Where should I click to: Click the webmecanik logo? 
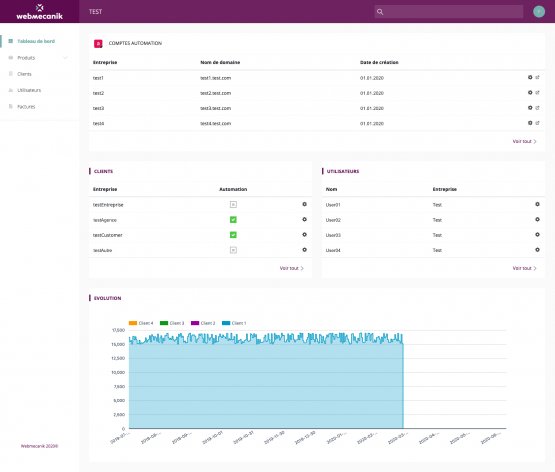[39, 12]
